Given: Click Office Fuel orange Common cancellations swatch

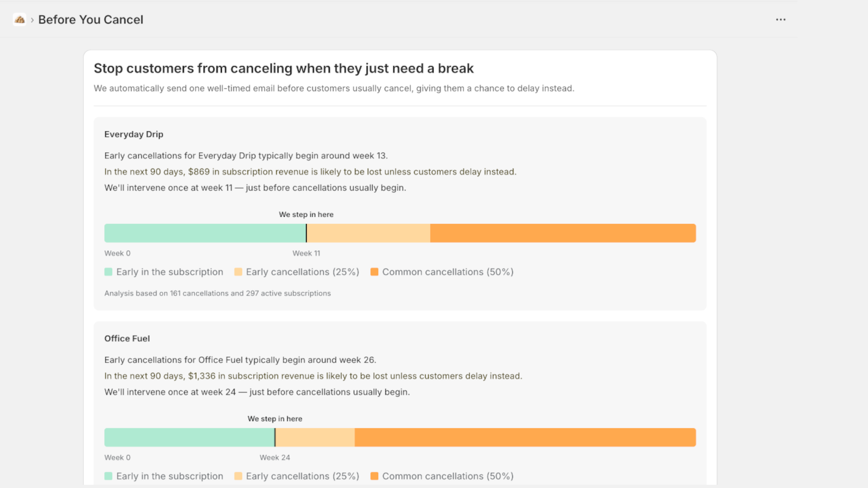Looking at the screenshot, I should click(374, 476).
